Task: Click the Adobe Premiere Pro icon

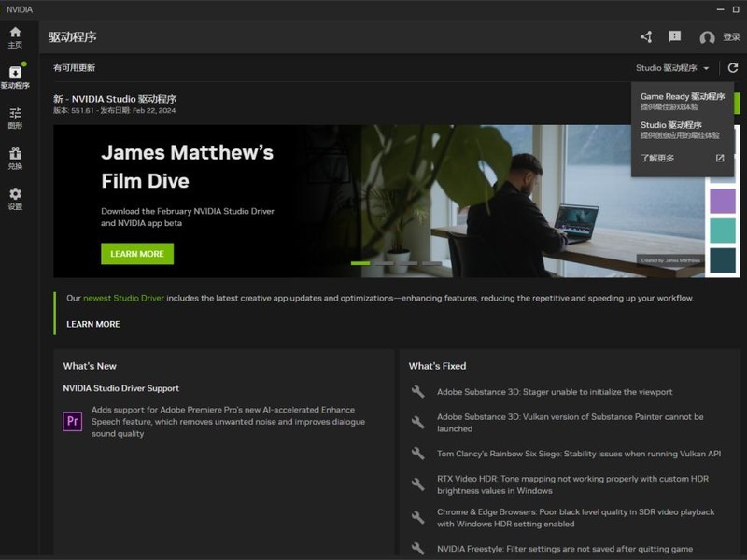Action: (x=73, y=422)
